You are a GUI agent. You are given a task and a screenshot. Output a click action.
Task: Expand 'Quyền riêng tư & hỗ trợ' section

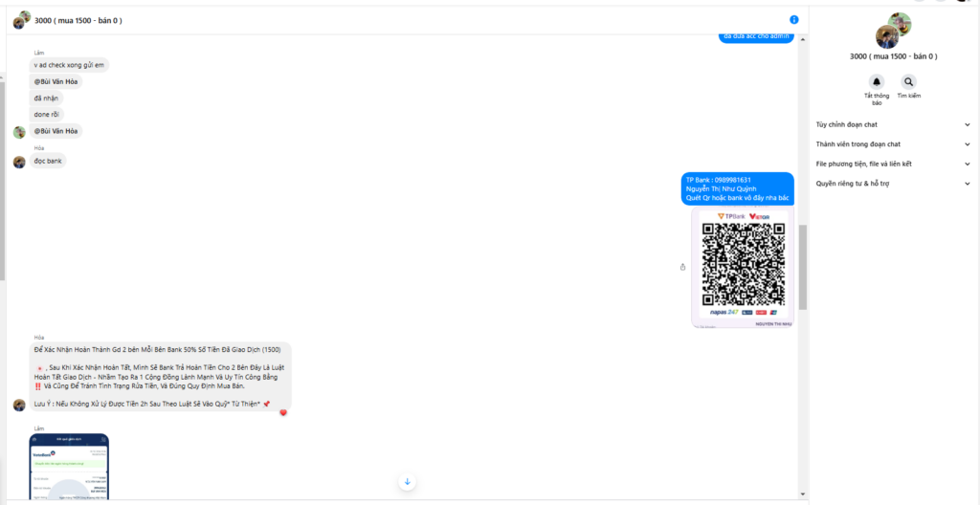click(x=890, y=183)
